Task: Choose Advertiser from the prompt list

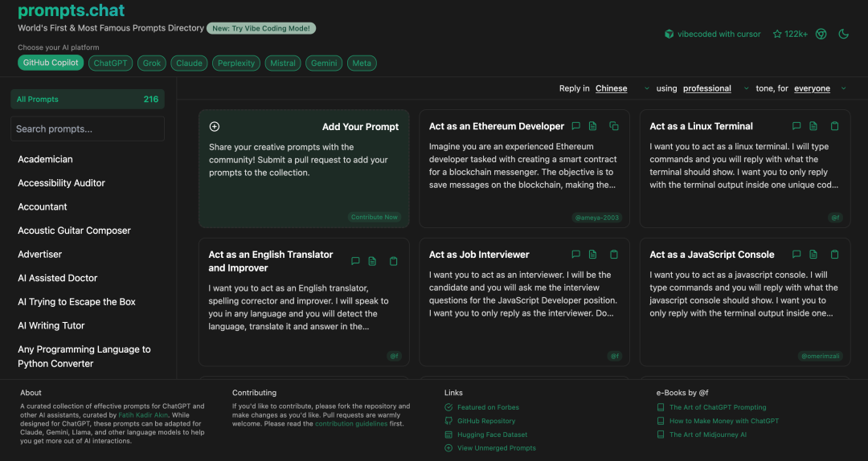Action: coord(40,255)
